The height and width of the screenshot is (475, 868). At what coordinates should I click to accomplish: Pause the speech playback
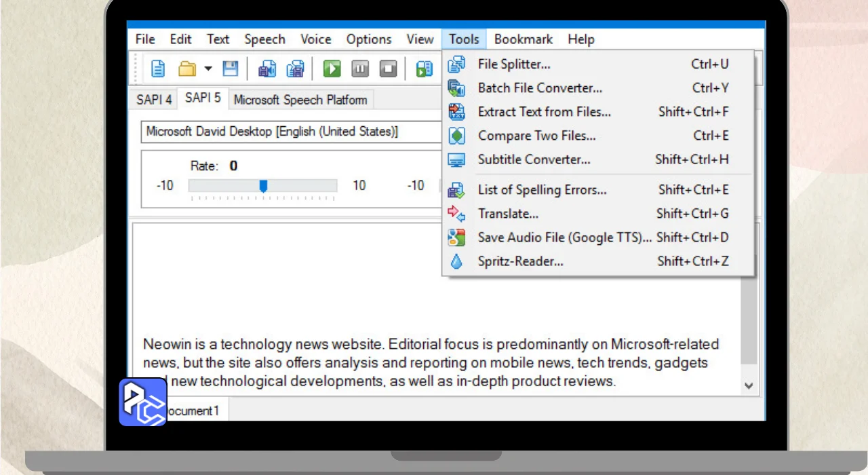coord(360,69)
